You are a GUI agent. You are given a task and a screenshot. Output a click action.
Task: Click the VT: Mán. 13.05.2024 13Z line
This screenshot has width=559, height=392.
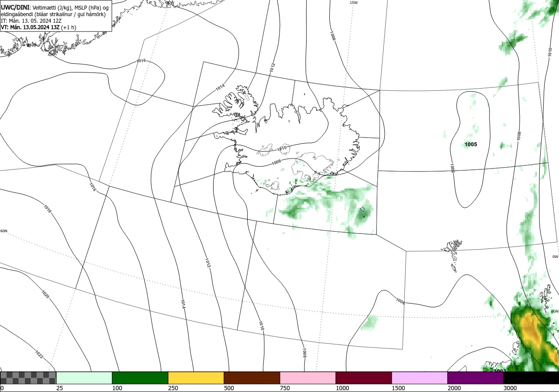tap(38, 27)
